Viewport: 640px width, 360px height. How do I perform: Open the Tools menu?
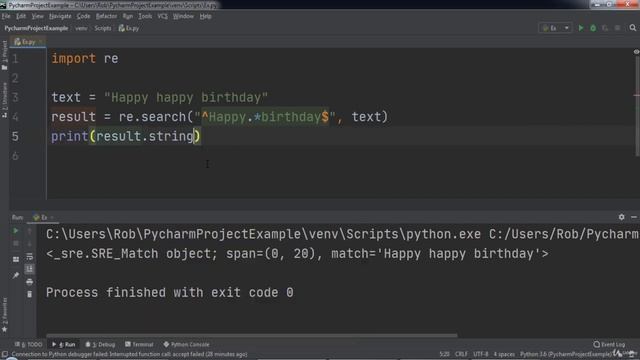tap(145, 16)
